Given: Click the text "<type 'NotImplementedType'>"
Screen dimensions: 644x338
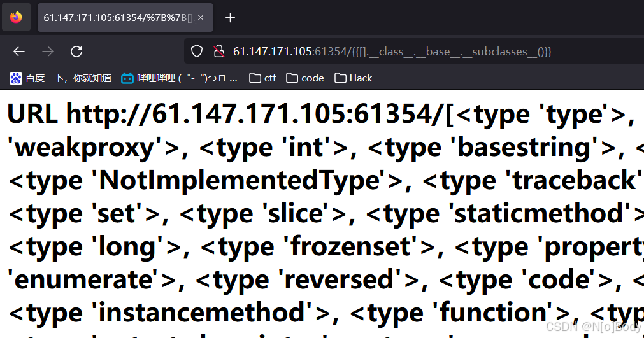Looking at the screenshot, I should (x=206, y=181).
